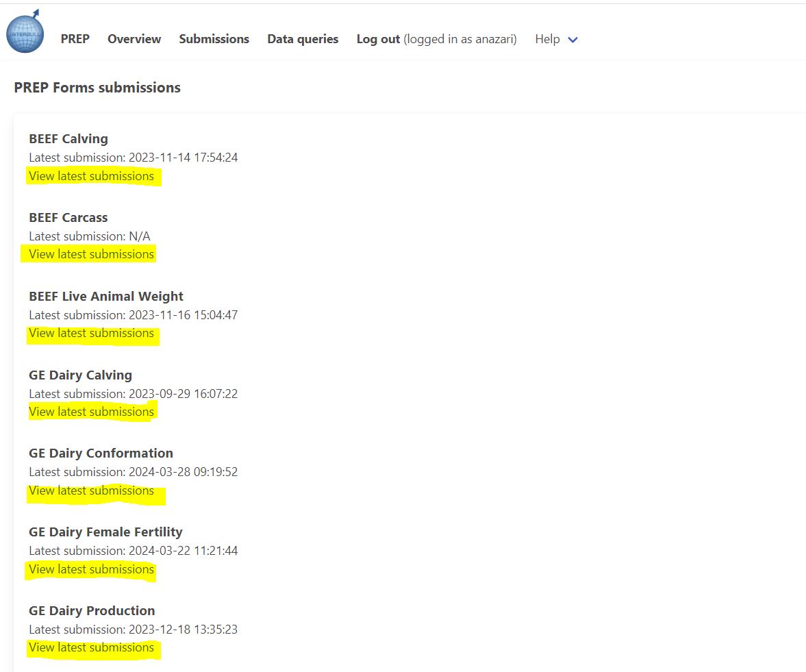View GE Dairy Female Fertility latest submissions
Image resolution: width=806 pixels, height=672 pixels.
coord(91,569)
